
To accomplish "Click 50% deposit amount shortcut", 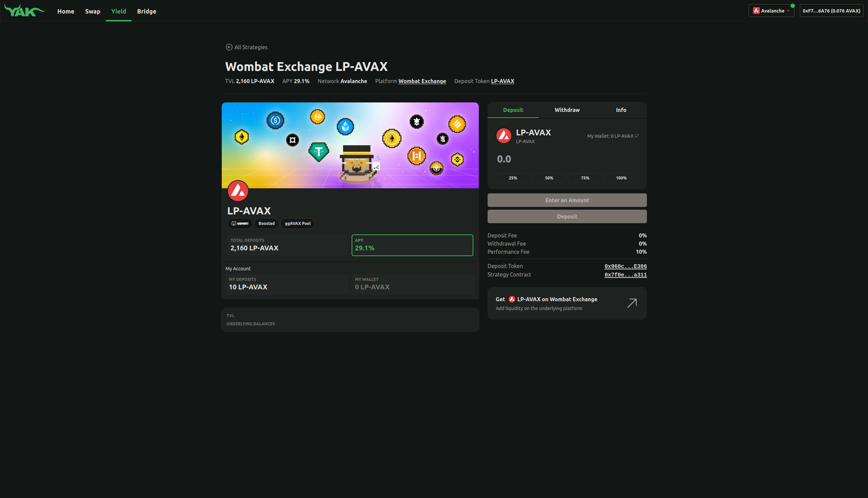I will point(549,178).
